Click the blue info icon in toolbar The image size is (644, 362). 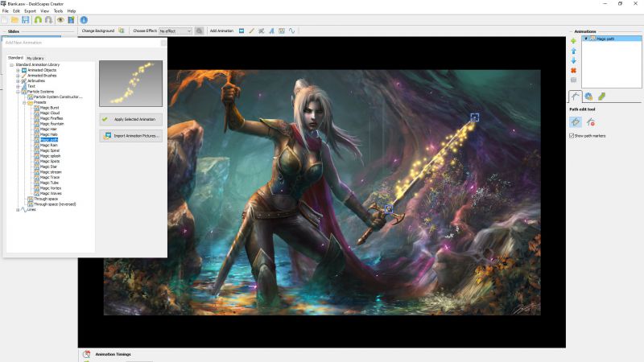(84, 19)
